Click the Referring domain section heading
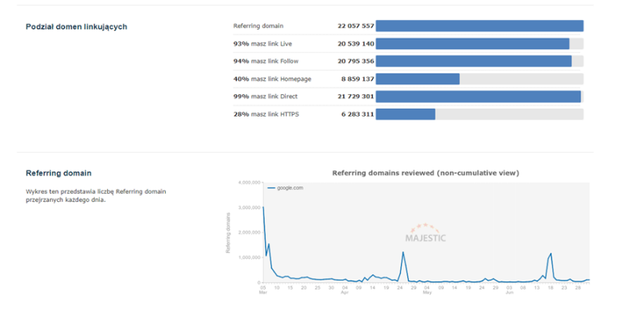 click(x=59, y=173)
